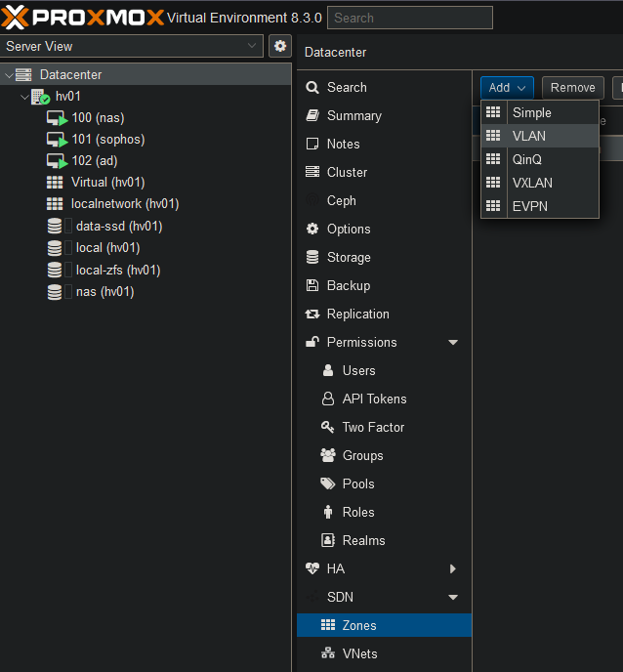Click the Virtual (hv01) SDN zone icon

(x=55, y=183)
